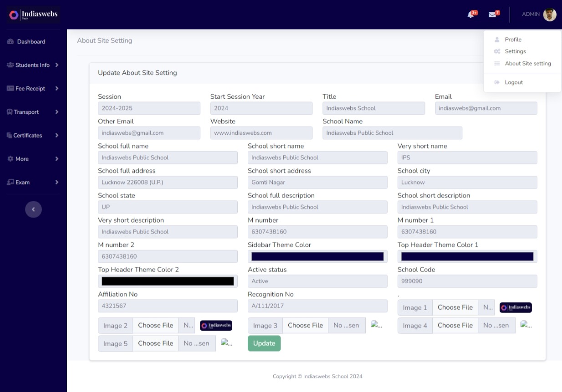Pick Top Header Theme Color 1 swatch
Image resolution: width=562 pixels, height=392 pixels.
467,256
